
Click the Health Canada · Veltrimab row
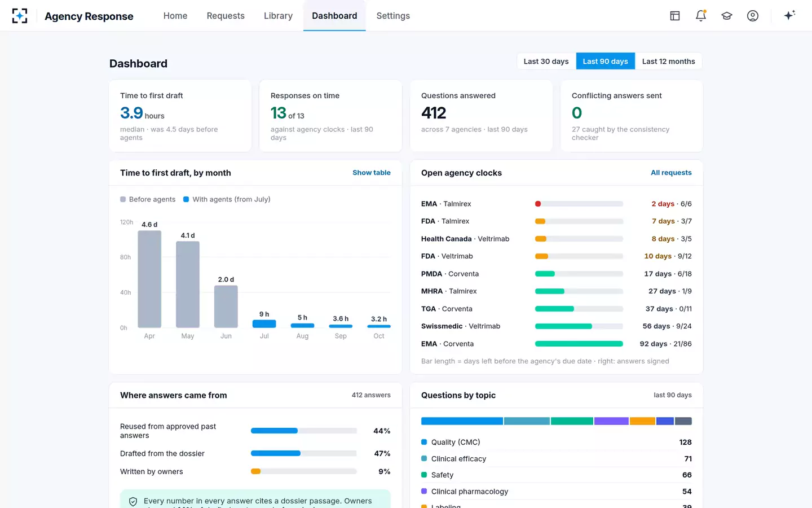557,239
